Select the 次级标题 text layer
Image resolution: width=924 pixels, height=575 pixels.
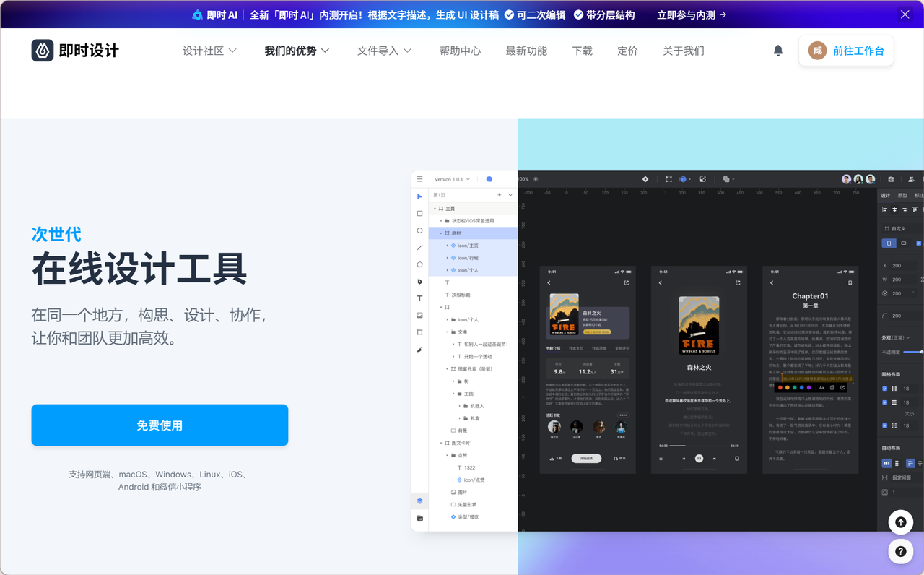point(461,295)
